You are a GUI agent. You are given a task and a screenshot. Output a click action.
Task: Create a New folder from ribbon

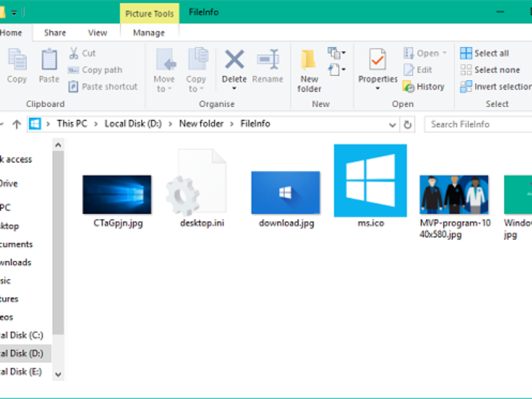click(309, 70)
